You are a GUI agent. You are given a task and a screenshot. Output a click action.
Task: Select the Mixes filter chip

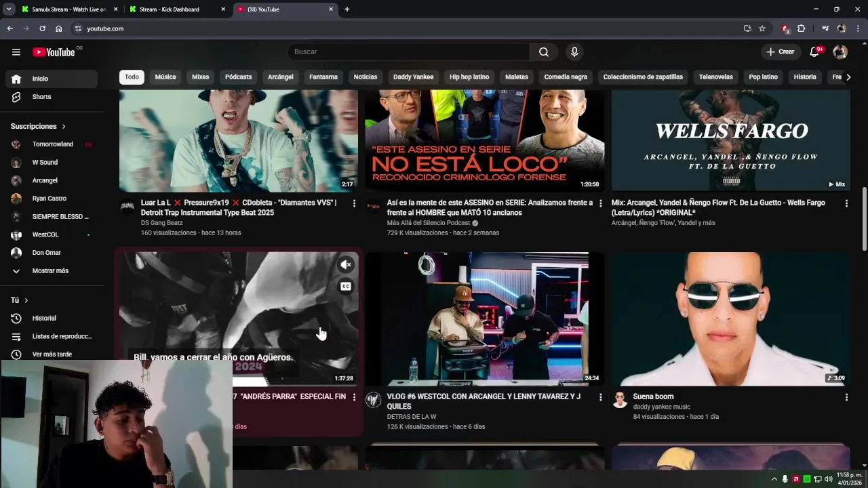click(x=201, y=77)
